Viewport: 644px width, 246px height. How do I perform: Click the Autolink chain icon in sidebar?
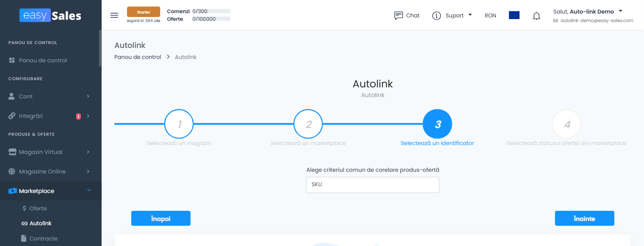(x=24, y=223)
